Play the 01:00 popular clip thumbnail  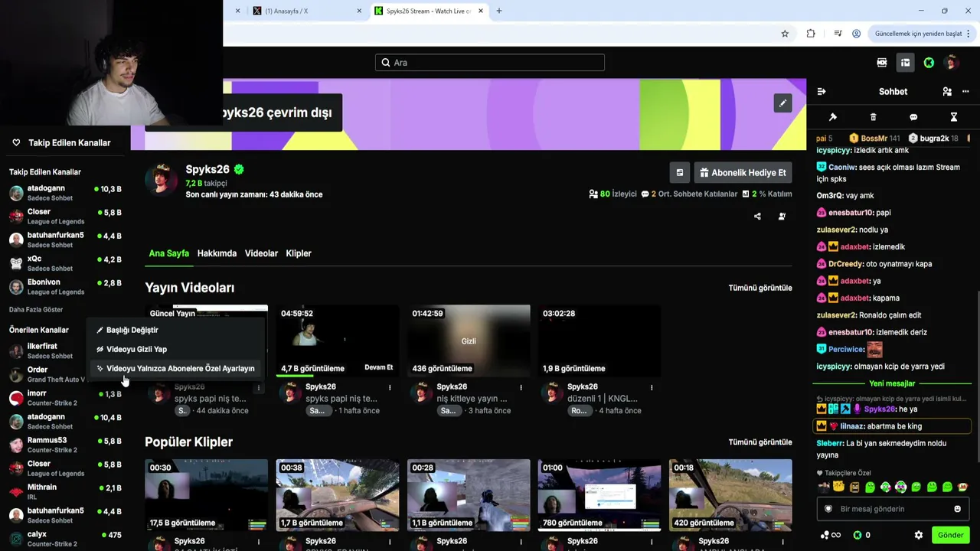[599, 494]
